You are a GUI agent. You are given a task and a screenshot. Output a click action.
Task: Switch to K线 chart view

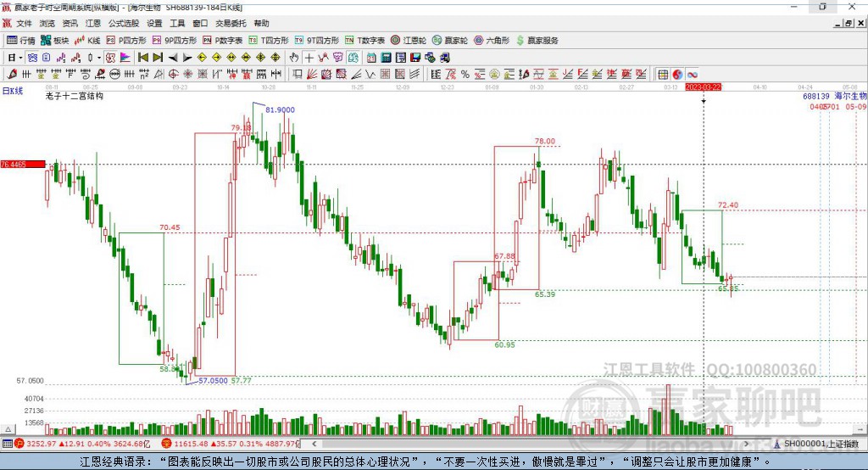coord(87,41)
